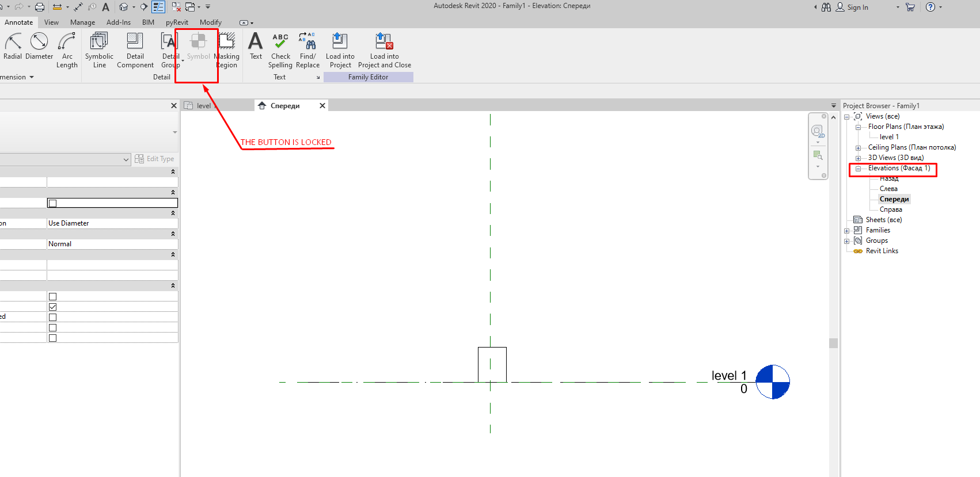Select the Diameter dimension tool

click(39, 46)
